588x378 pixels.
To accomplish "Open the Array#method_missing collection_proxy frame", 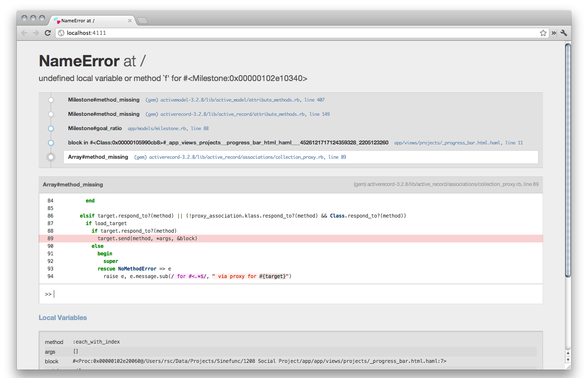I will click(301, 157).
